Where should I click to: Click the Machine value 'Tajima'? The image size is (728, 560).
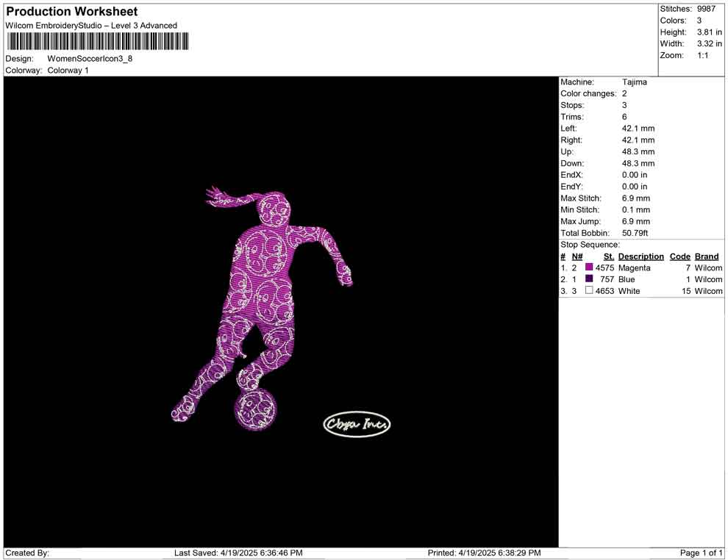coord(634,82)
